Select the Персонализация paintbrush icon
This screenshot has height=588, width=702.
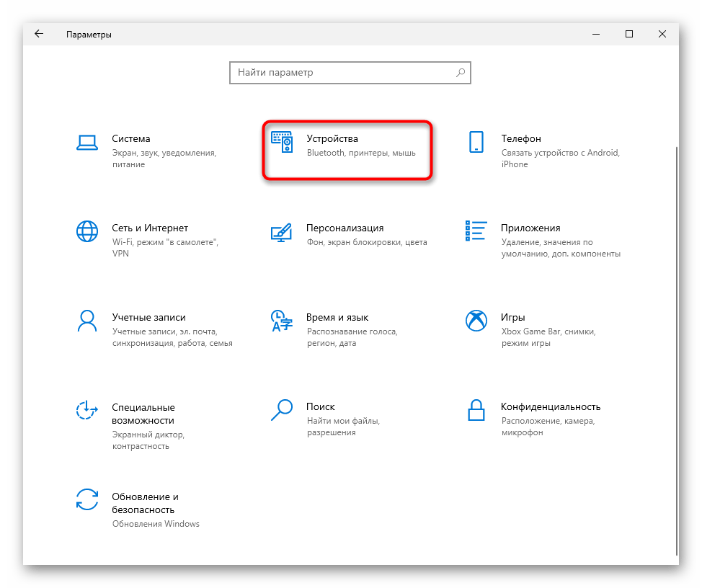(281, 231)
